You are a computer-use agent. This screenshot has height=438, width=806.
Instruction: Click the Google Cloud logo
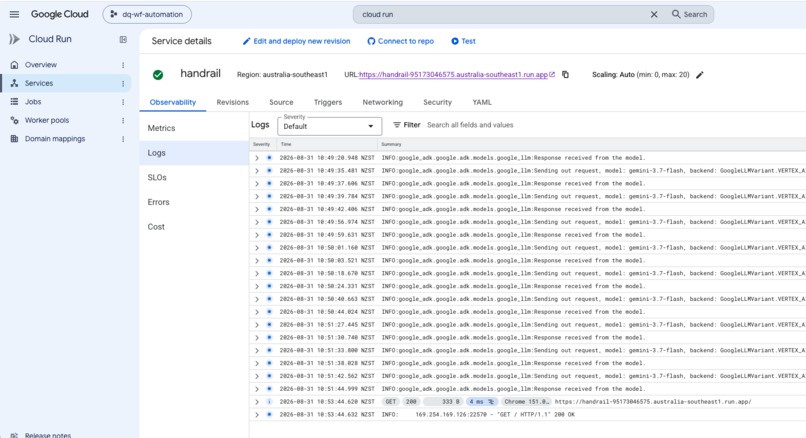coord(60,14)
